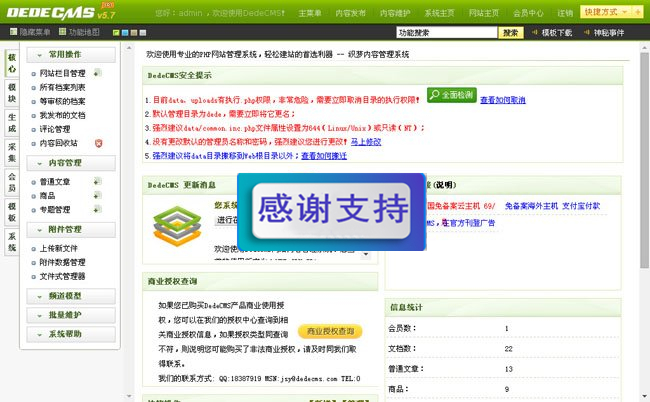Switch to the 会员 side tab

click(12, 182)
